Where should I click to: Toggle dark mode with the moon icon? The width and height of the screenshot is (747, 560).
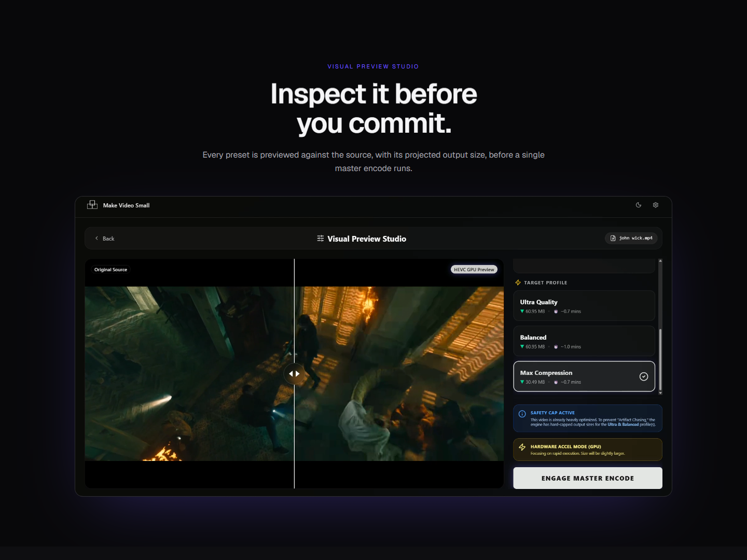pos(639,205)
